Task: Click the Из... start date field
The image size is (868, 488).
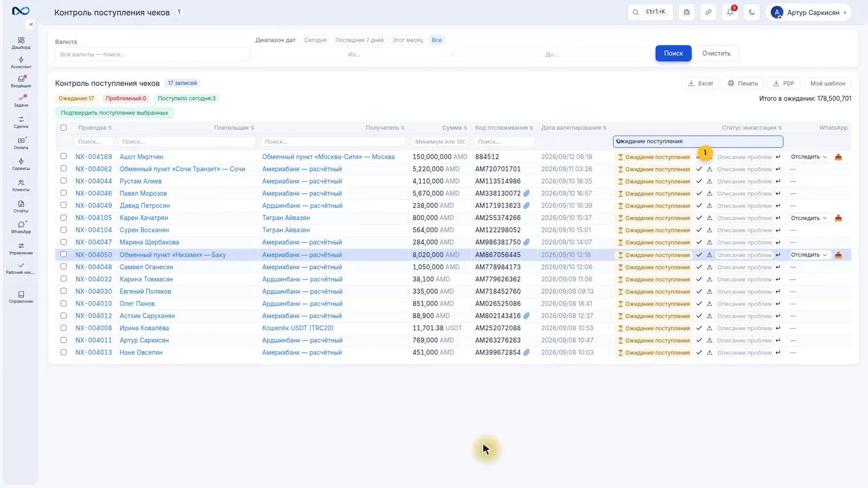Action: point(354,54)
